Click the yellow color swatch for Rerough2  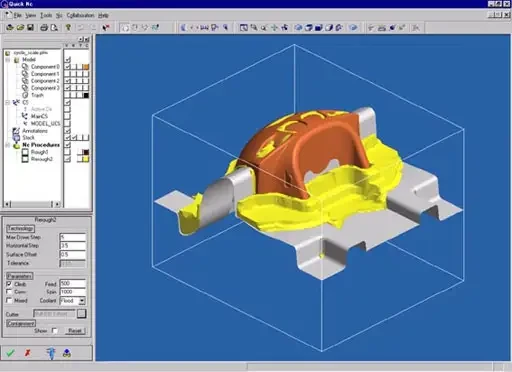click(86, 159)
